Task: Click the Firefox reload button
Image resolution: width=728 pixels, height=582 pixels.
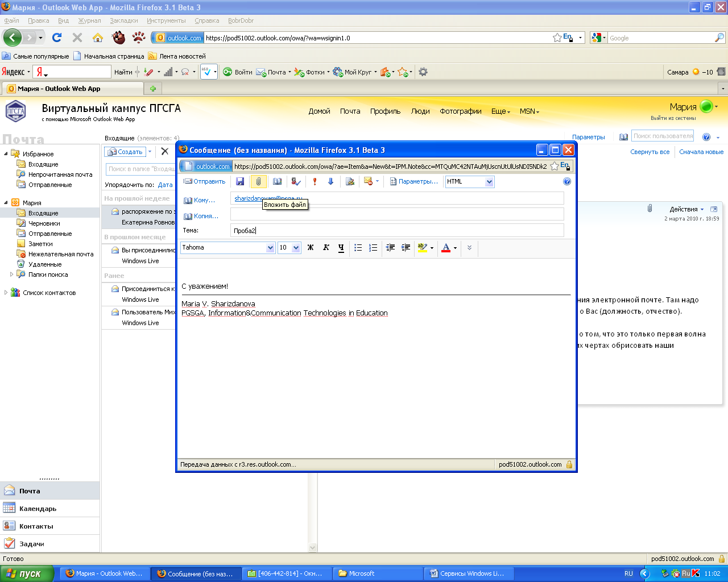Action: [57, 38]
